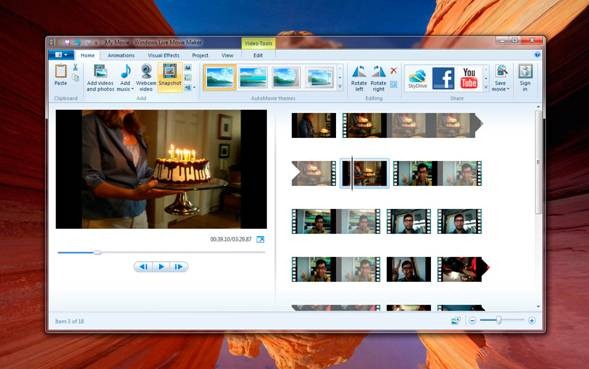
Task: Share the movie to SkyDrive
Action: 417,79
